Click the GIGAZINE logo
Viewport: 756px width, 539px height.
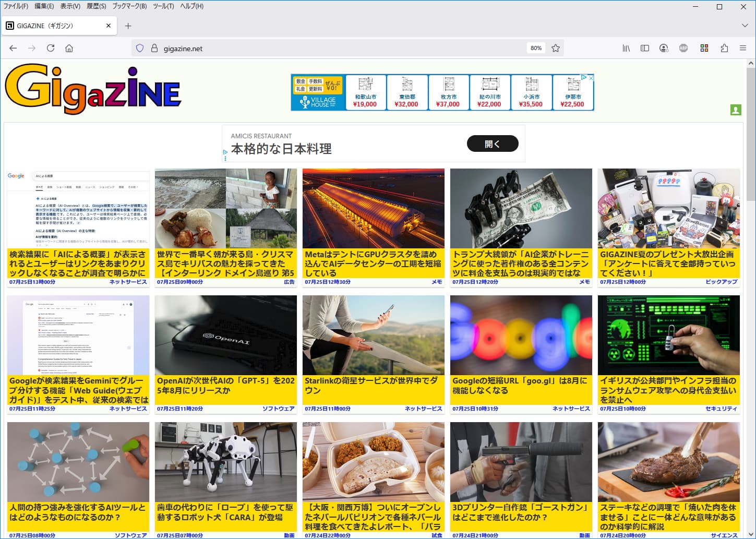point(93,90)
